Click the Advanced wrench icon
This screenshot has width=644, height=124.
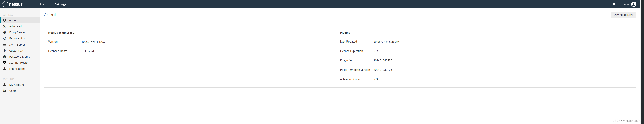(x=5, y=26)
